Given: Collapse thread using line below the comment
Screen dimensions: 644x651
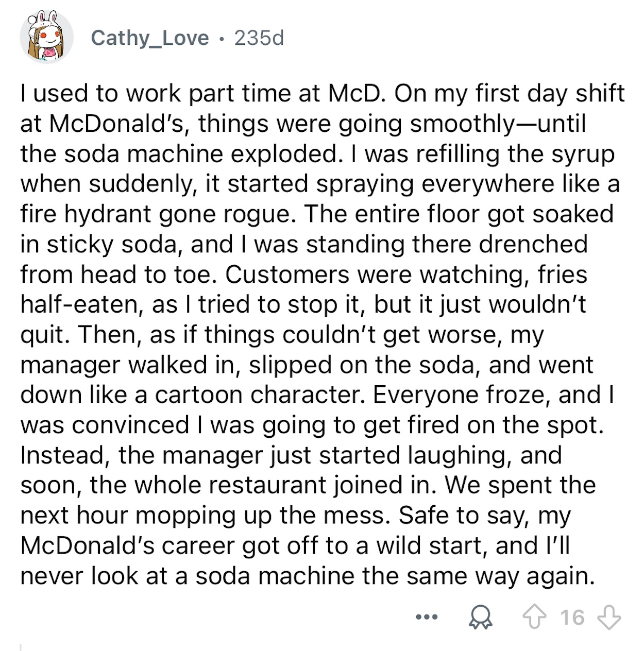Looking at the screenshot, I should click(x=21, y=645).
